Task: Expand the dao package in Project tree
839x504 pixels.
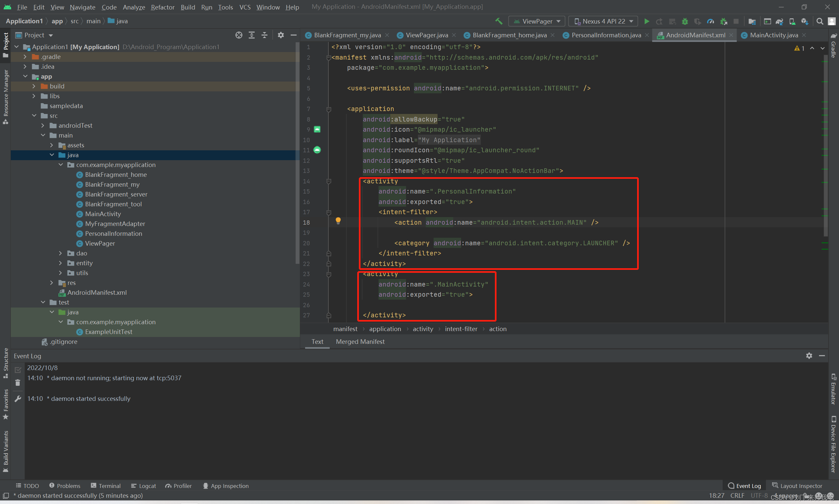Action: pos(60,253)
